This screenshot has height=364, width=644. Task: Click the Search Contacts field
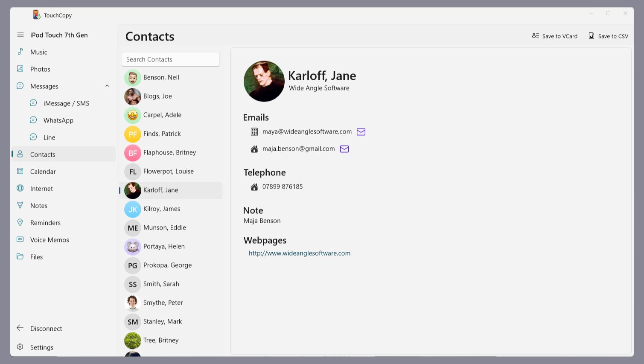coord(171,59)
